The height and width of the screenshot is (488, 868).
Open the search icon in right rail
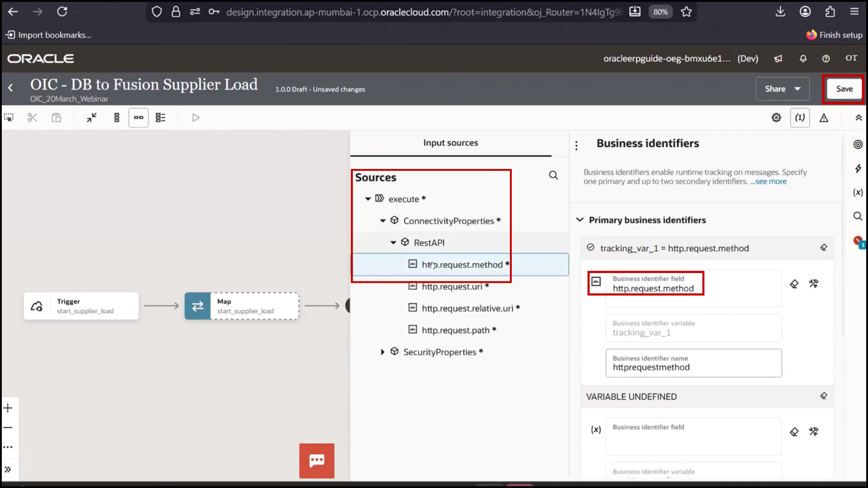tap(858, 216)
